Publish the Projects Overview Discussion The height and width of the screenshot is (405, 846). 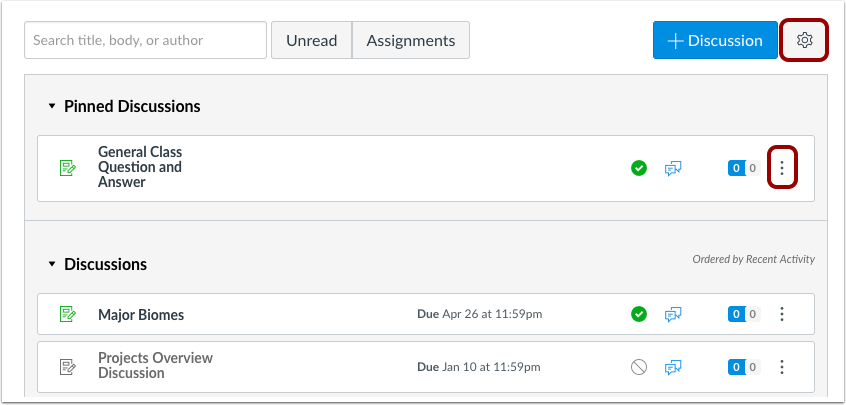tap(639, 366)
